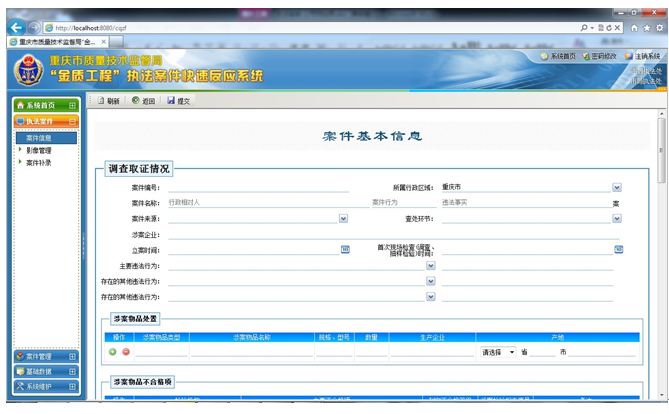
Task: Click the 案件编号 input field
Action: (258, 187)
